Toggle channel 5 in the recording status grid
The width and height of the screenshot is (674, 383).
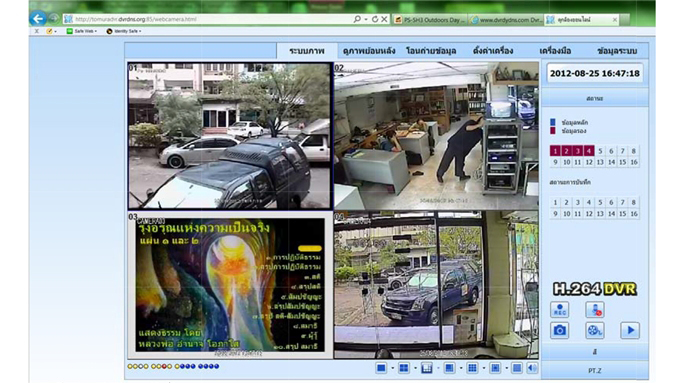coord(600,202)
